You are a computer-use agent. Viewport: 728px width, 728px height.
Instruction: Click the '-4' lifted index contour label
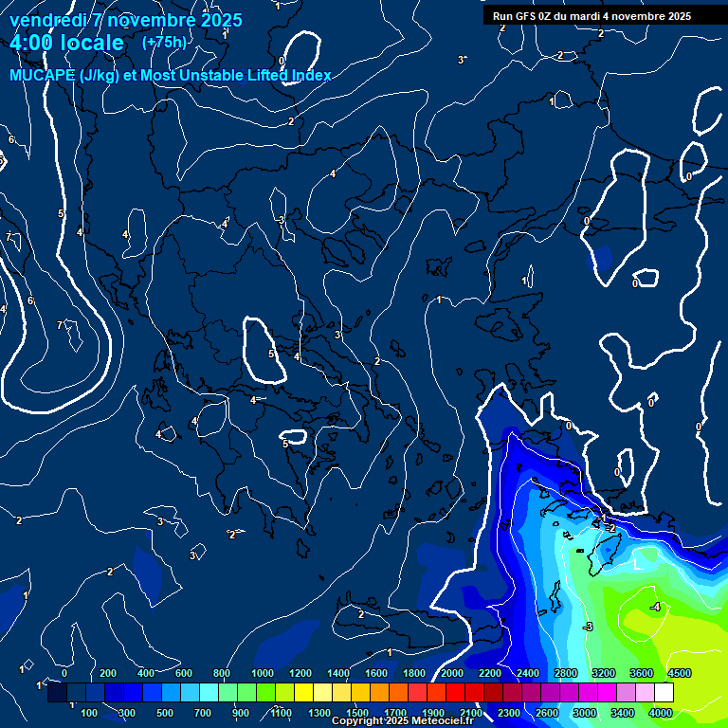655,607
